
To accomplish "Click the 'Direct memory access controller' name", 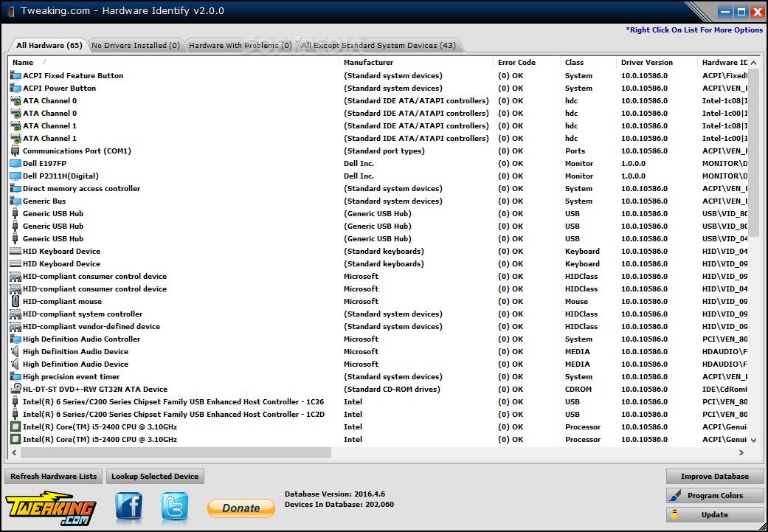I will point(81,189).
